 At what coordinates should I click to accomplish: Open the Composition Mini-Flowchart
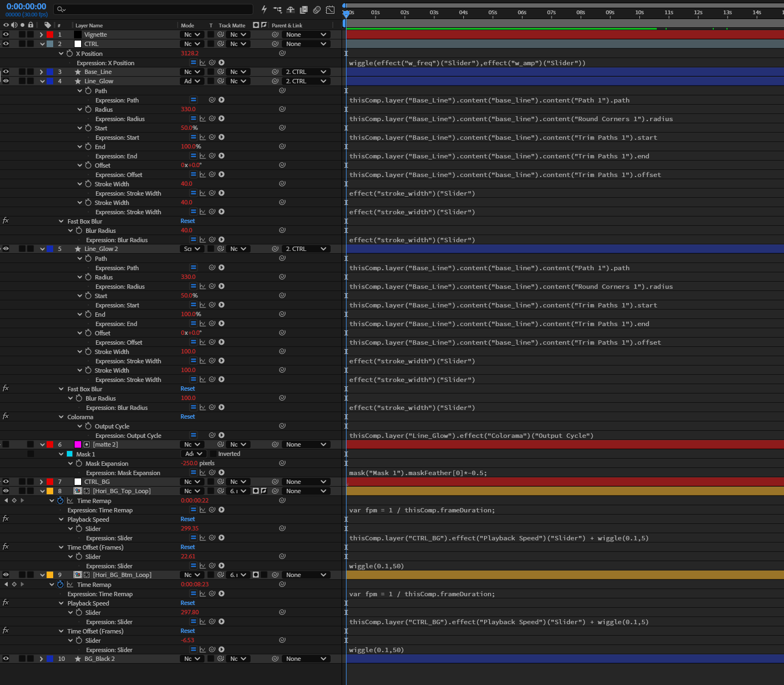[277, 9]
